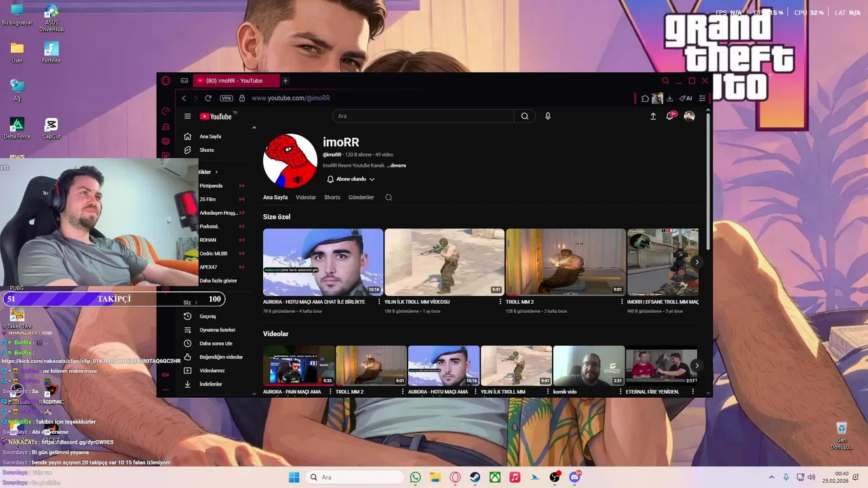The height and width of the screenshot is (488, 868).
Task: Open the Windows Start button
Action: tap(294, 477)
